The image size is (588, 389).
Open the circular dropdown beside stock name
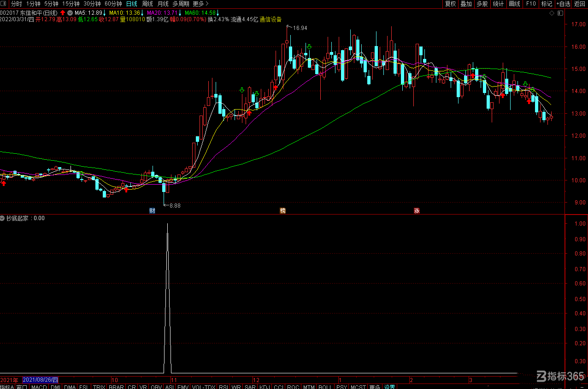[x=70, y=12]
